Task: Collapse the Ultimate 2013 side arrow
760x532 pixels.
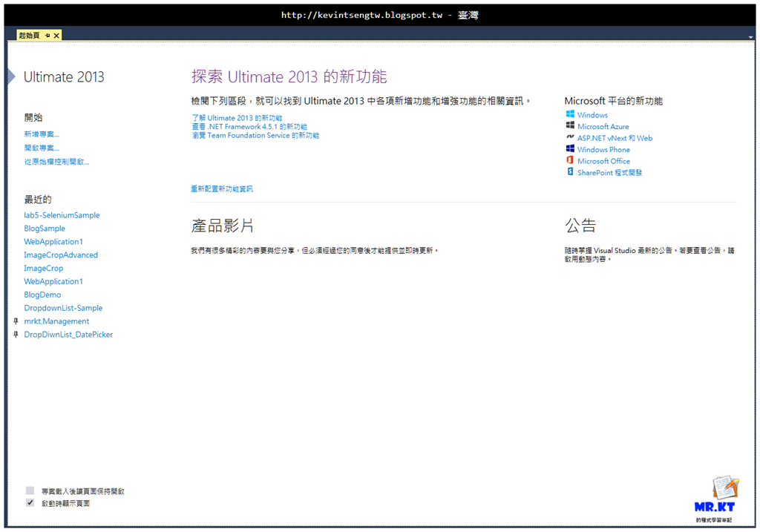Action: coord(12,76)
